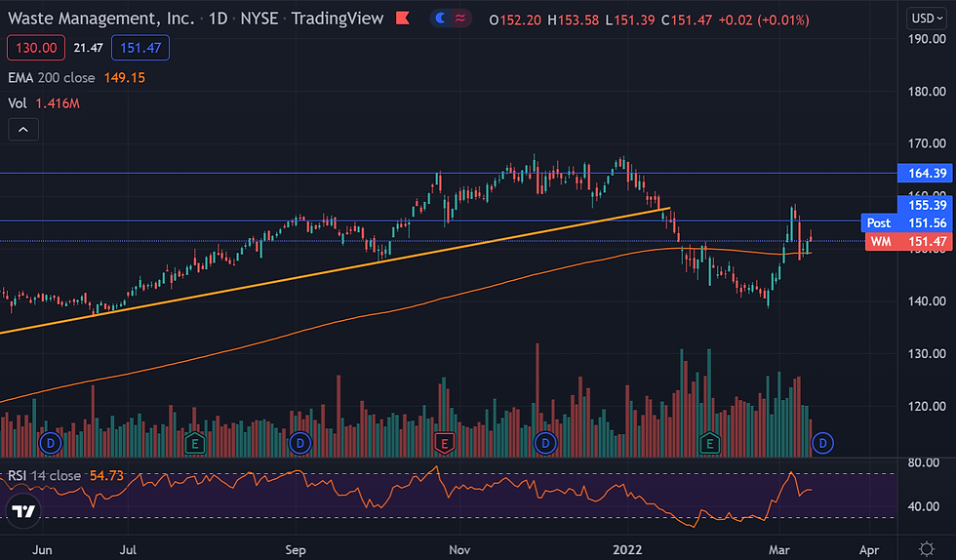
Task: Click the Waste Management, Inc. symbol title
Action: [x=101, y=19]
